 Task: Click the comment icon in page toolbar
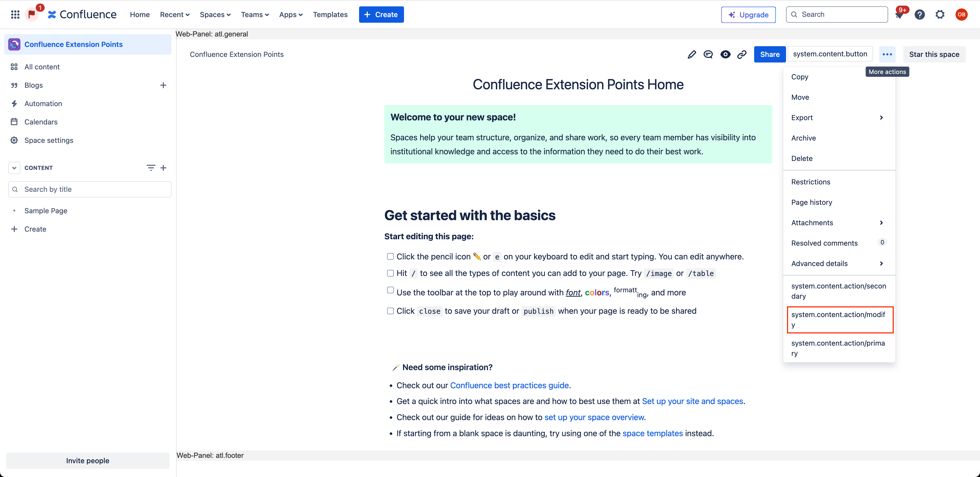click(x=708, y=54)
